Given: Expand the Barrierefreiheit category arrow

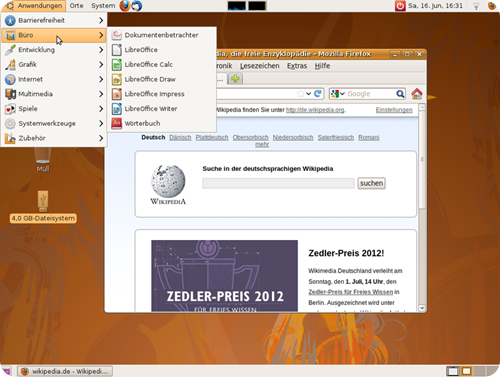Looking at the screenshot, I should 101,20.
